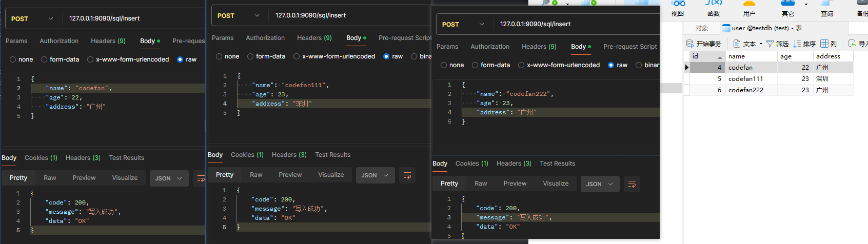Screen dimensions: 868x244
Task: Expand the 文本 dropdown arrow
Action: click(761, 44)
